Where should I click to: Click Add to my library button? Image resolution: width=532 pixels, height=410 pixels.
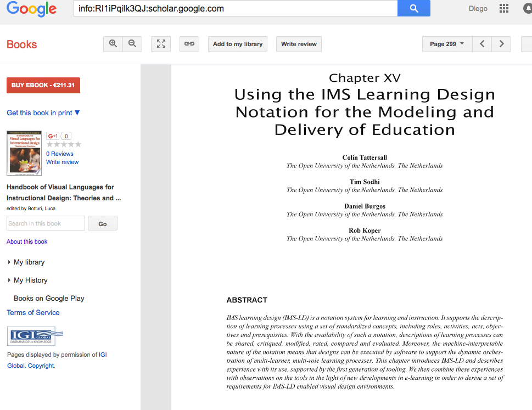click(237, 44)
